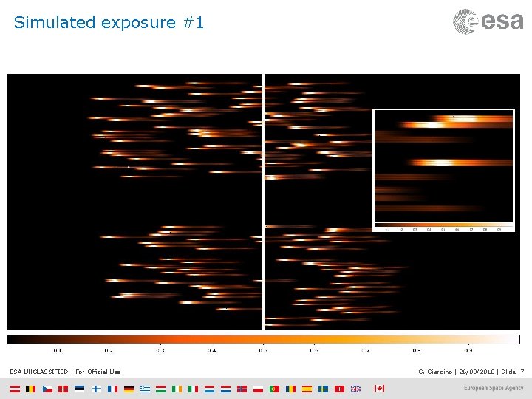Click the 0.3 tick label on main colorbar

(x=160, y=350)
